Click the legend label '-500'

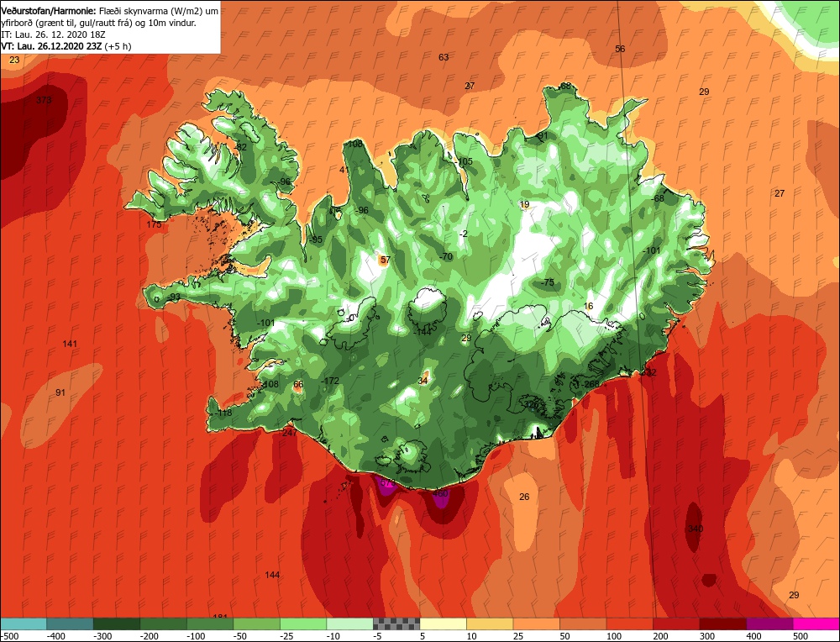tap(9, 636)
